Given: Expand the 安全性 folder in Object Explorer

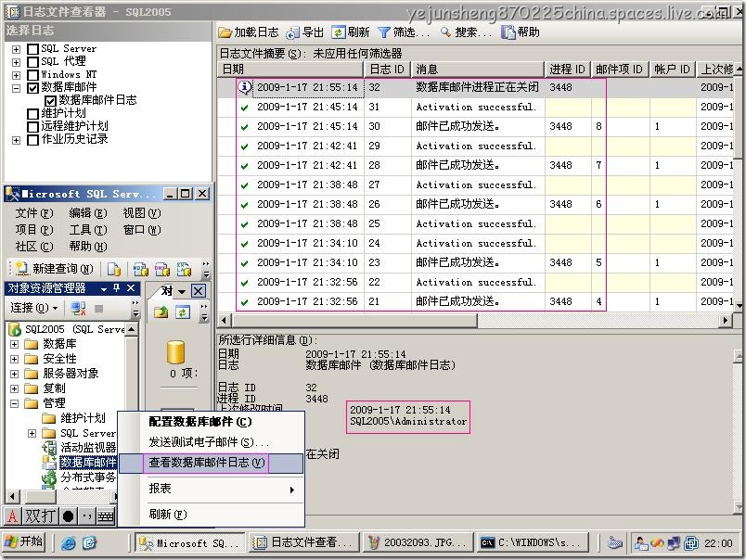Looking at the screenshot, I should click(x=14, y=359).
